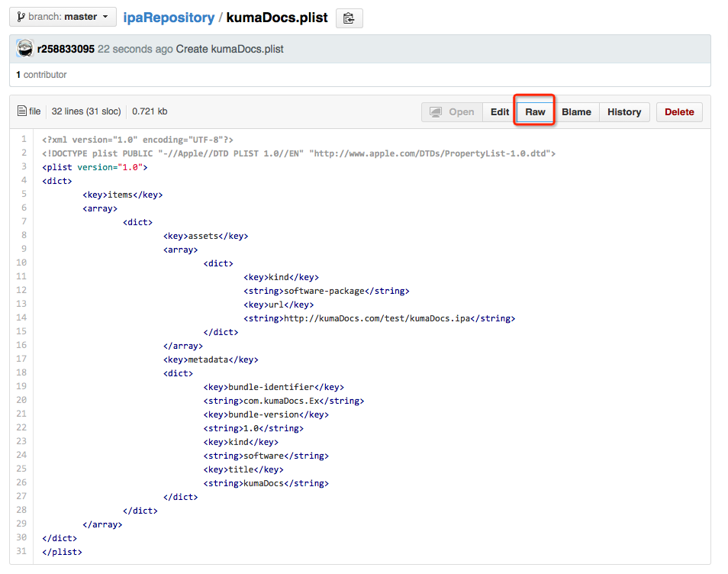The height and width of the screenshot is (574, 728).
Task: Open the "Create kumaDocs.plist" commit link
Action: pos(230,49)
